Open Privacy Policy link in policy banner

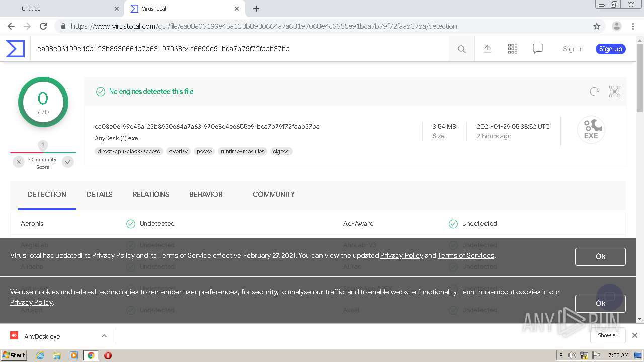coord(401,255)
